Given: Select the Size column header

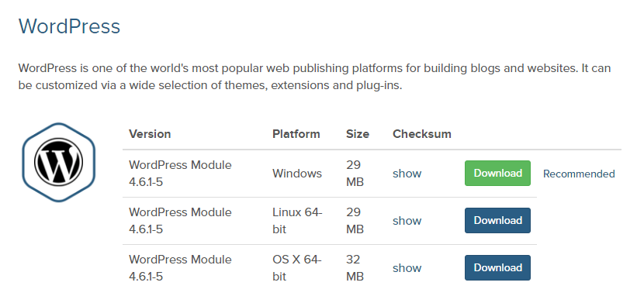Looking at the screenshot, I should pyautogui.click(x=358, y=134).
